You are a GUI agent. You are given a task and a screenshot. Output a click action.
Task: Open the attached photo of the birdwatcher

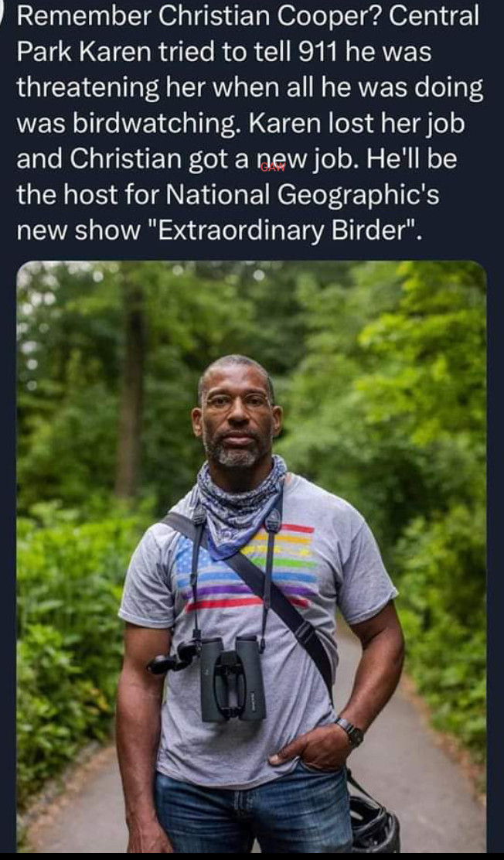[252, 556]
